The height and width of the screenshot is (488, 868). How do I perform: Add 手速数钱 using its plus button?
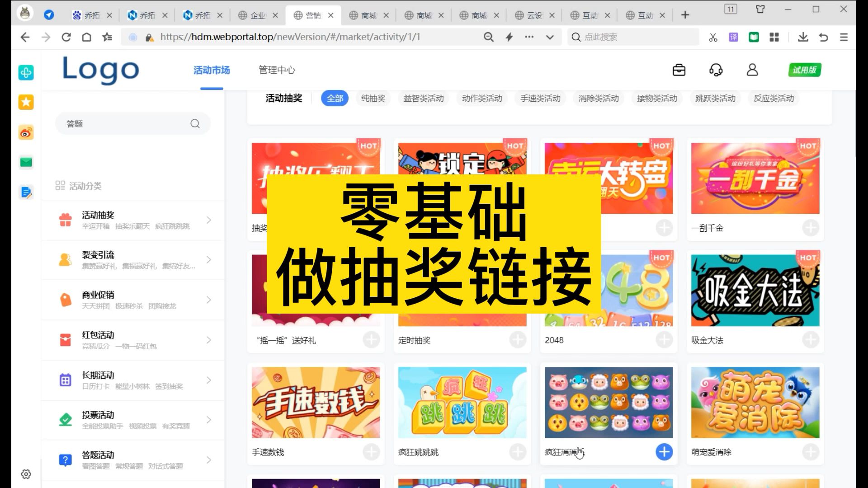(x=371, y=451)
